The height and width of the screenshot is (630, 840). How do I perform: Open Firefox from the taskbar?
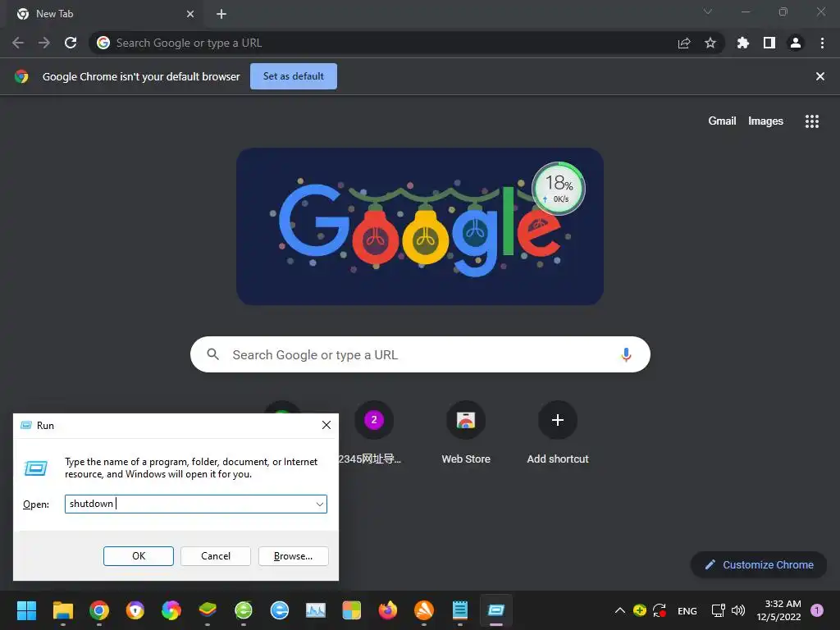point(388,610)
